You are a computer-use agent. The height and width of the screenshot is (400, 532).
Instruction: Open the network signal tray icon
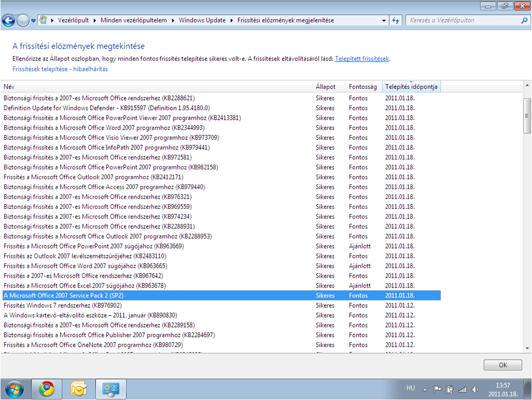click(463, 390)
